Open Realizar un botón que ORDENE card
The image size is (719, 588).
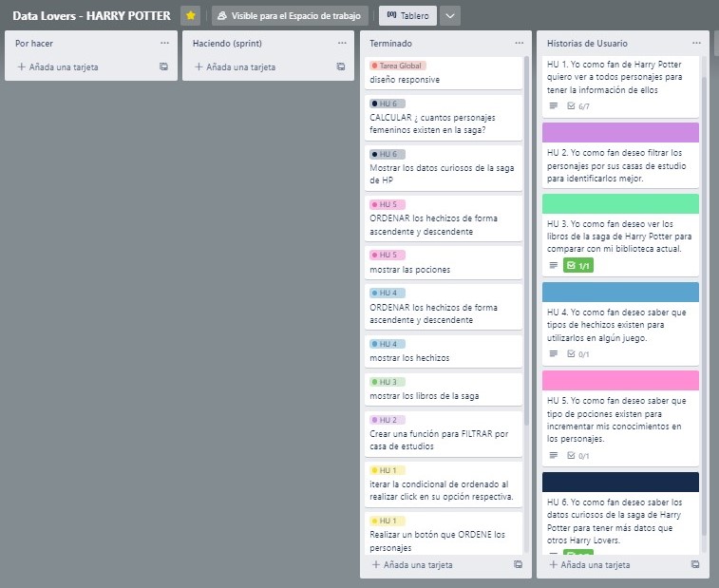click(444, 533)
